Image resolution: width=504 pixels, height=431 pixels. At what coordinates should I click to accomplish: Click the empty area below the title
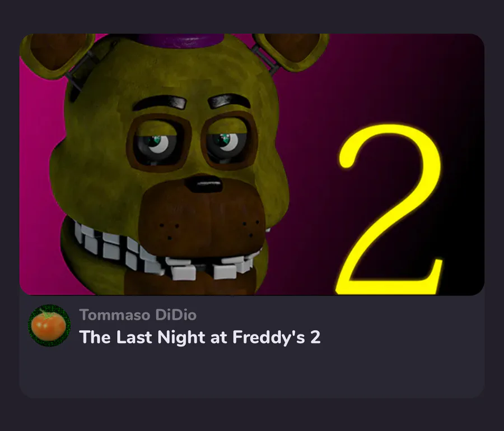coord(252,373)
